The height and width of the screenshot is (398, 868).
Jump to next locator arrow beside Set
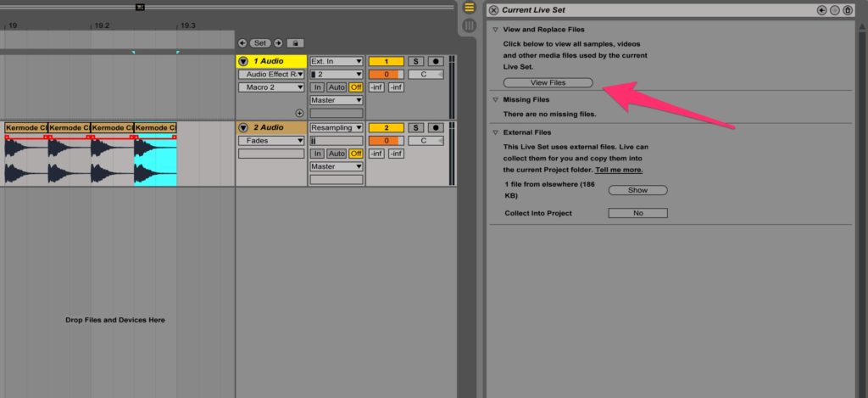(x=278, y=43)
